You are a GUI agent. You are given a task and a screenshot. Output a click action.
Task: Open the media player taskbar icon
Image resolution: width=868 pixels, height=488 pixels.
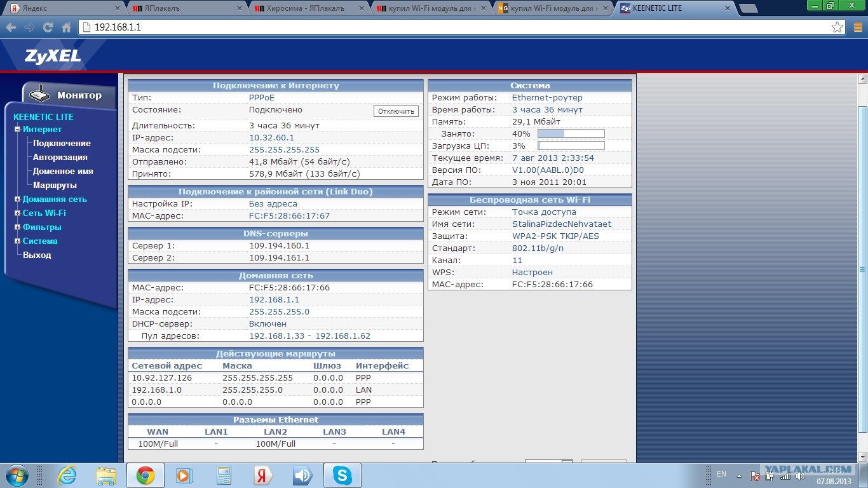tap(184, 475)
